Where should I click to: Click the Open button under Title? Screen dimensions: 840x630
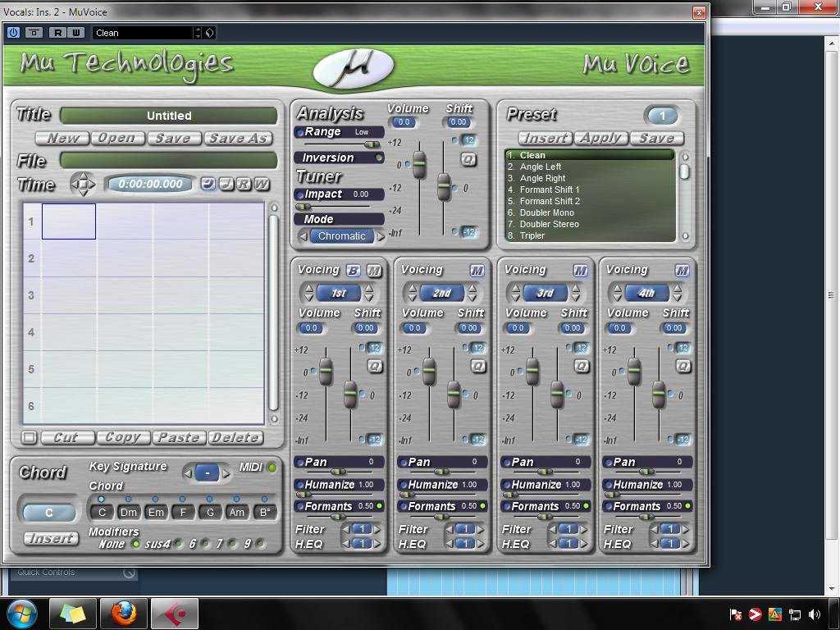click(118, 138)
